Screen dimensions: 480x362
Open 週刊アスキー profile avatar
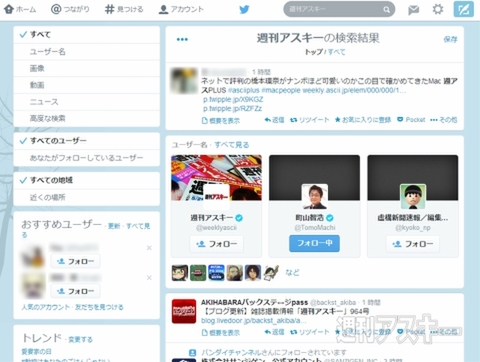tap(216, 197)
